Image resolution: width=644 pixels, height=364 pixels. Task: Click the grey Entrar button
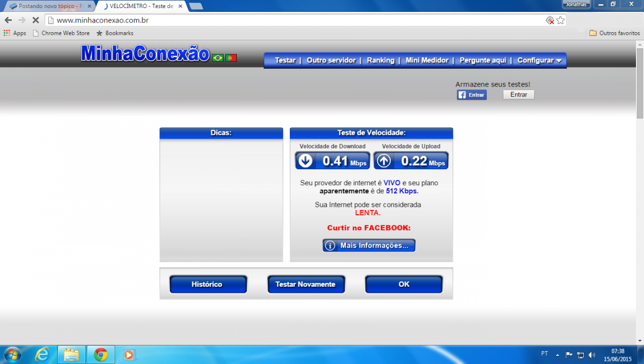coord(518,94)
